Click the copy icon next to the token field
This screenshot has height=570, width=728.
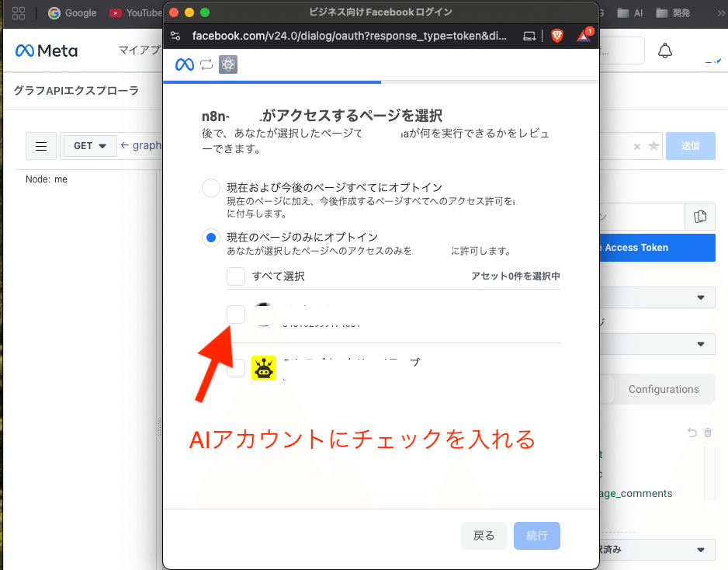(x=699, y=217)
